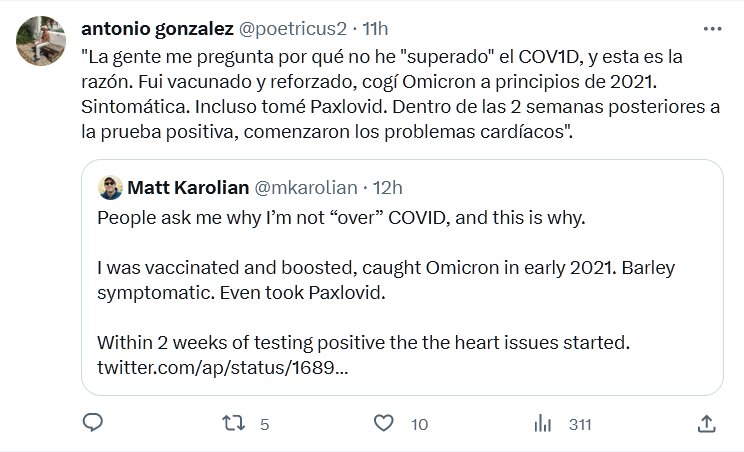The image size is (744, 452).
Task: Share the tweet using the share icon
Action: 705,423
